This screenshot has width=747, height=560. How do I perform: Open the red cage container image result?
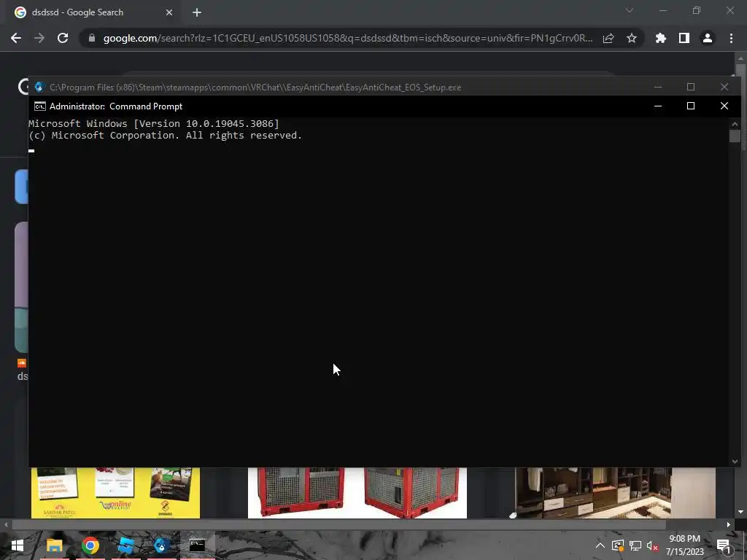pos(357,493)
